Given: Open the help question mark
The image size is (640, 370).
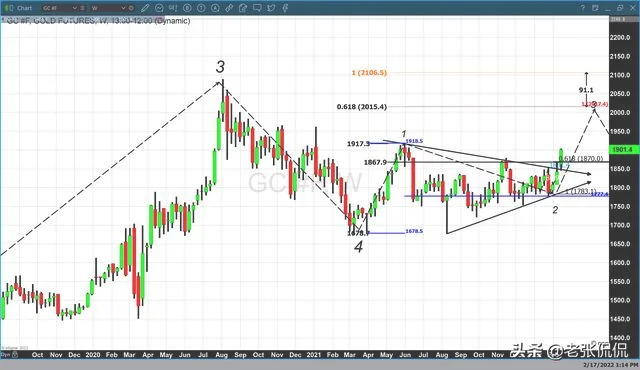Looking at the screenshot, I should tap(583, 8).
